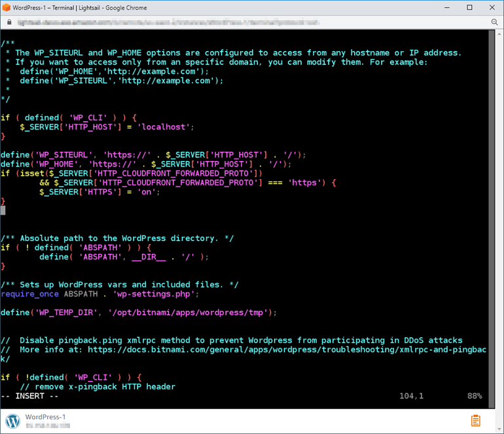Click the "if ( ! defined( 'ABSPATH' ) ) {" line
Screen dimensions: 504x434
coord(76,248)
